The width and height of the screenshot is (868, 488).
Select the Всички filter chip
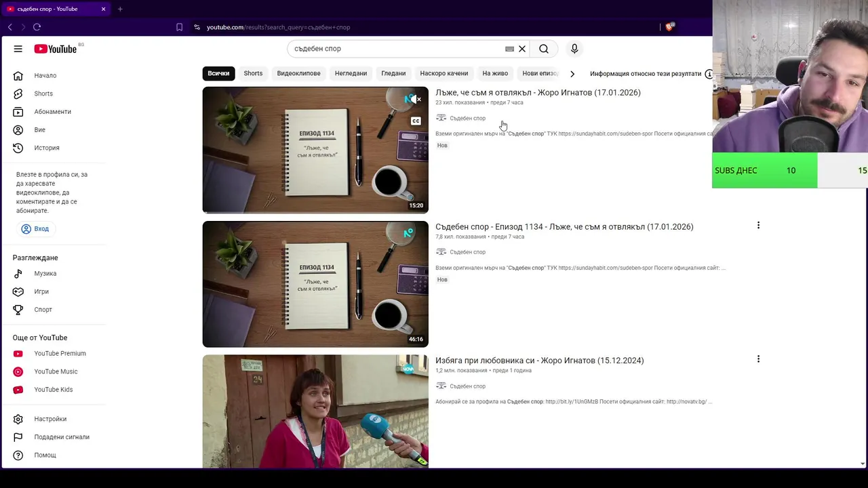coord(218,73)
